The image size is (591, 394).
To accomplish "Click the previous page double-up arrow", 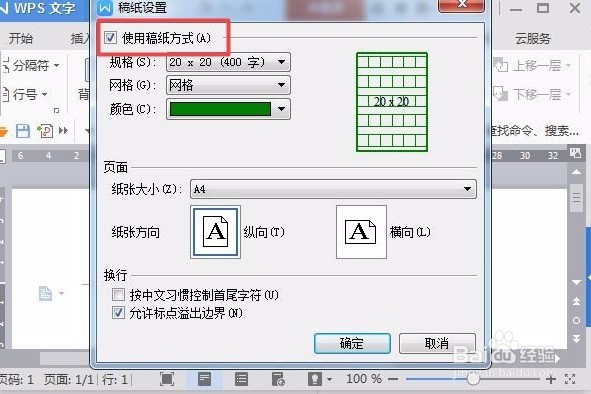I will click(576, 301).
